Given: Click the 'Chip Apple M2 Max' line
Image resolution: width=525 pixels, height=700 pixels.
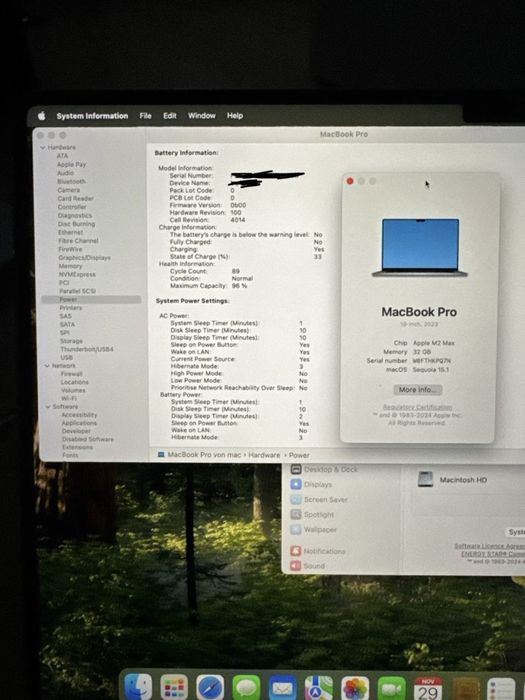Looking at the screenshot, I should (x=424, y=343).
